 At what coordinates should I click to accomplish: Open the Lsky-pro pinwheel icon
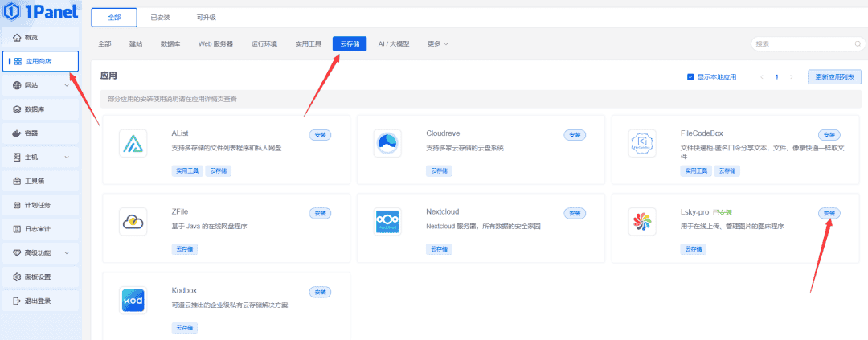pos(642,221)
